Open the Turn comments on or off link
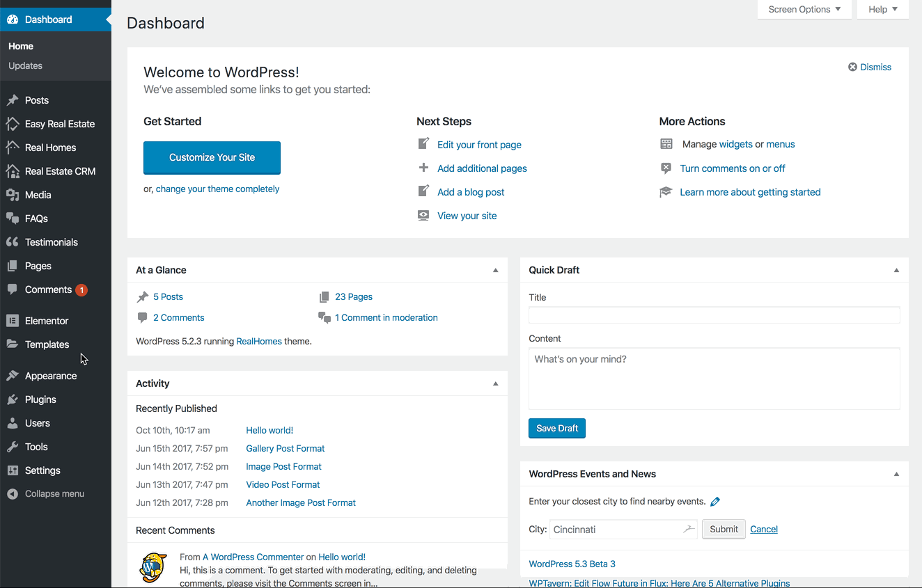The width and height of the screenshot is (922, 588). point(733,168)
